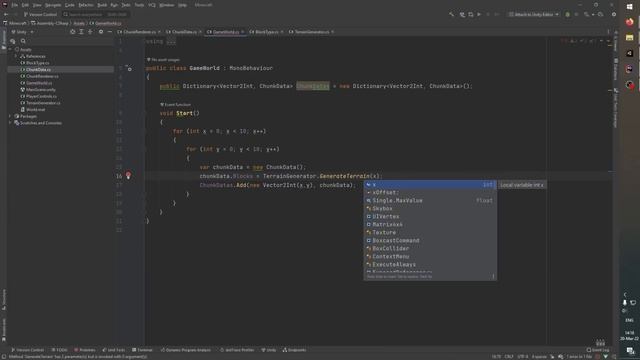This screenshot has width=640, height=360.
Task: Expand the Packages node in tree
Action: (x=10, y=116)
